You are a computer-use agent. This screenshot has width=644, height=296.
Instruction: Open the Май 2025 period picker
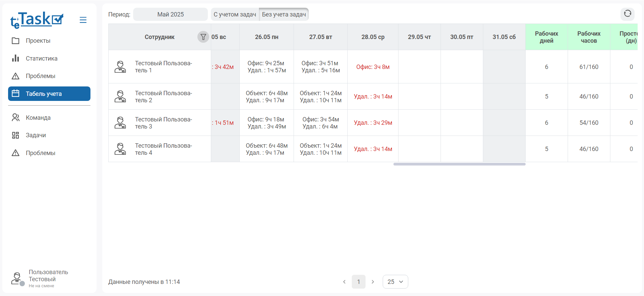coord(171,14)
